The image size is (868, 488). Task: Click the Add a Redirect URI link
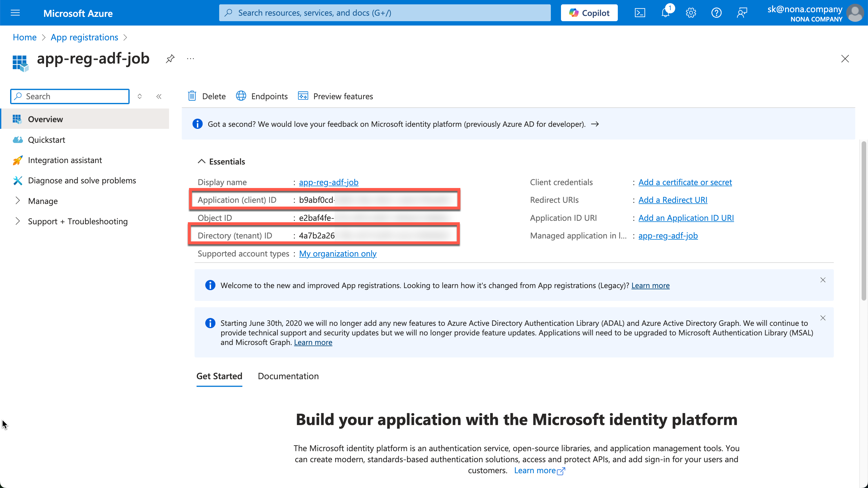[x=673, y=200]
